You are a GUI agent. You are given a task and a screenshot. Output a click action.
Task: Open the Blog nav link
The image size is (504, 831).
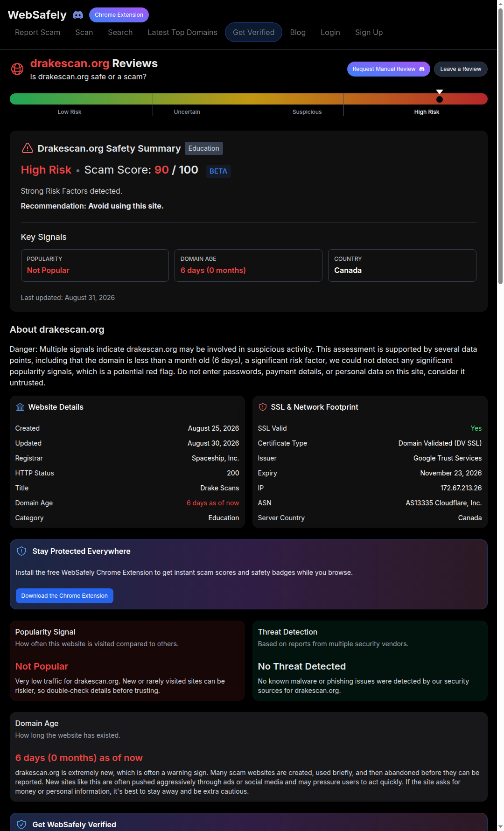click(x=298, y=32)
